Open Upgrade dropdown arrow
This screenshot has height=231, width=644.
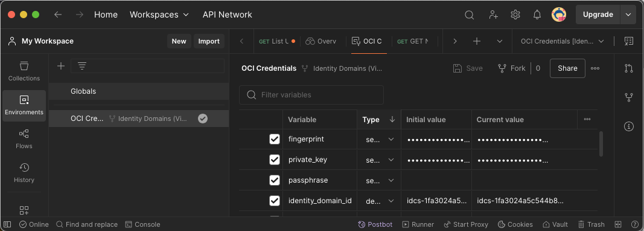[628, 15]
